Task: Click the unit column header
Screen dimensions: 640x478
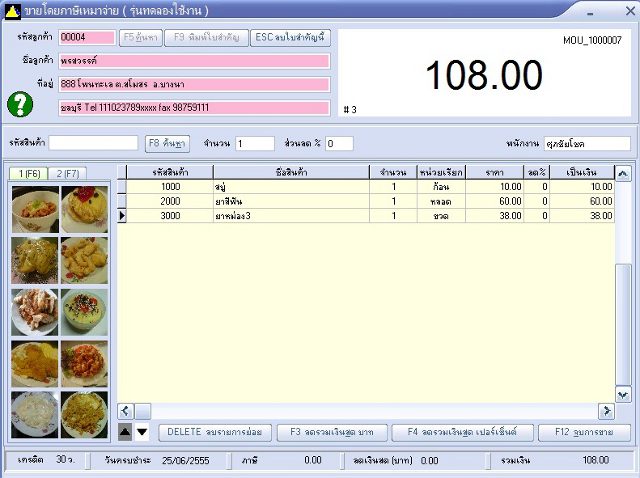Action: 441,173
